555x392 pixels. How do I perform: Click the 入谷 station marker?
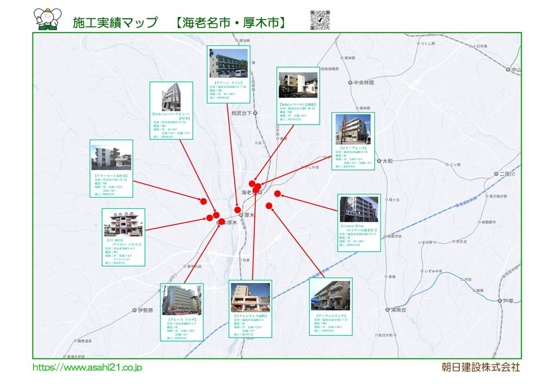click(264, 143)
